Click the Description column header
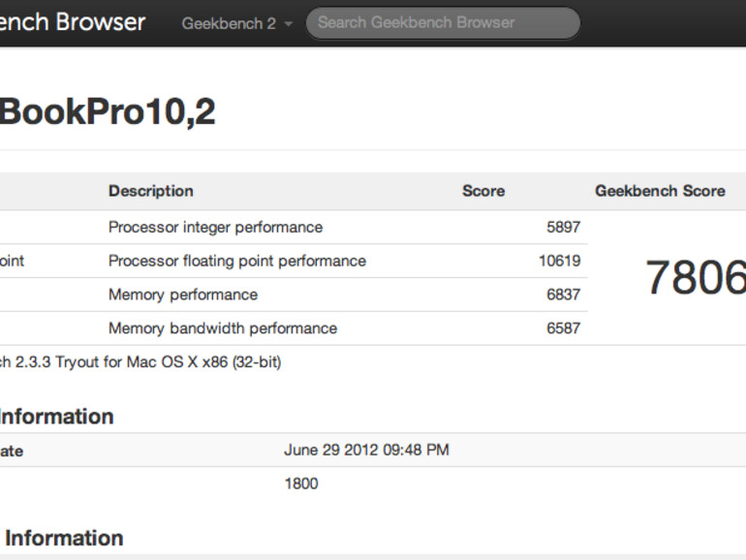This screenshot has height=560, width=746. click(151, 191)
